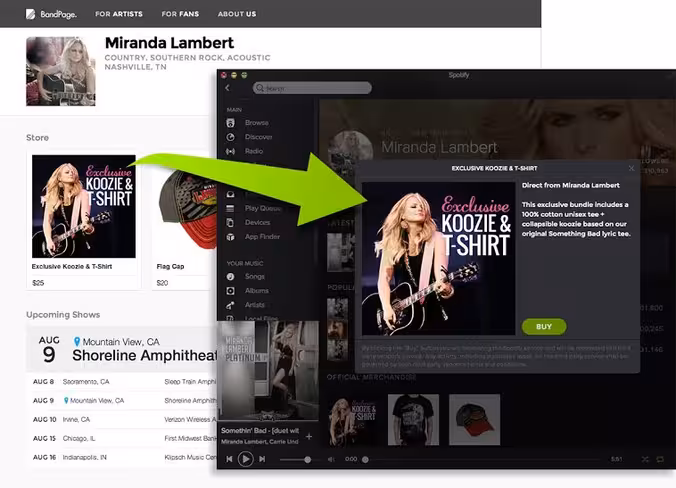Click the Koozie & T-Shirt image in dialog
Viewport: 676px width, 488px height.
438,259
